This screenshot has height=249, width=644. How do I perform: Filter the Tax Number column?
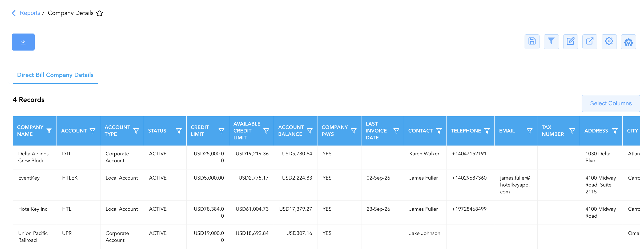pos(572,131)
